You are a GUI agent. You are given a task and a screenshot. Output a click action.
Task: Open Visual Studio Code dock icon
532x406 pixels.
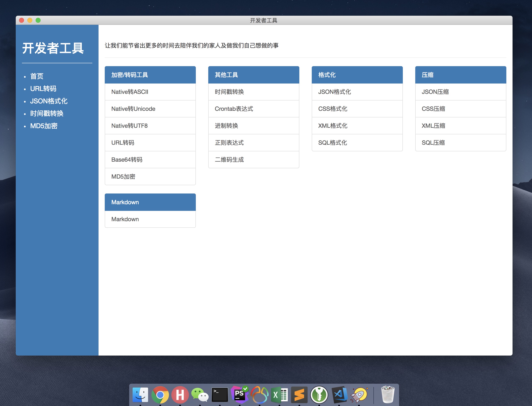[339, 395]
